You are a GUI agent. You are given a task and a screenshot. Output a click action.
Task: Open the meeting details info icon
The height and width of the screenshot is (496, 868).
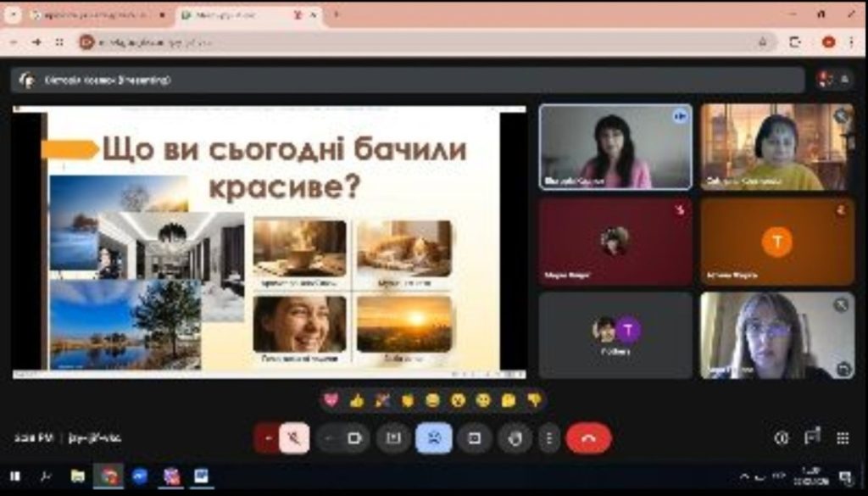[782, 437]
